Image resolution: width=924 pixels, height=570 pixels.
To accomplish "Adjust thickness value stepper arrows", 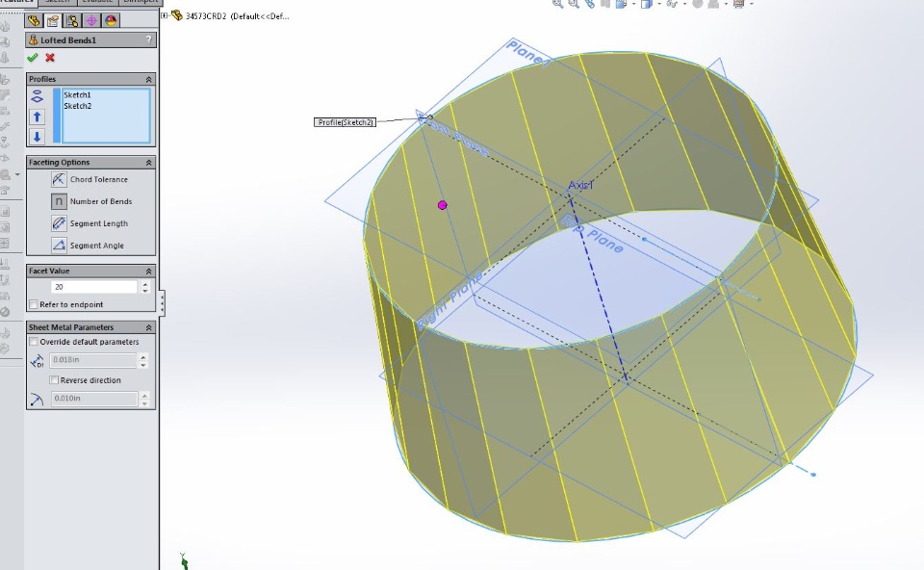I will [143, 360].
